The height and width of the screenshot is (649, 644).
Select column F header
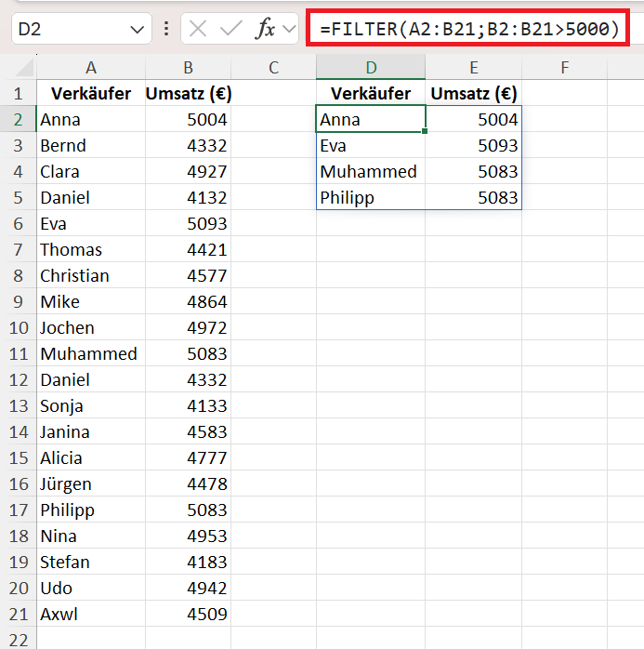(x=565, y=67)
